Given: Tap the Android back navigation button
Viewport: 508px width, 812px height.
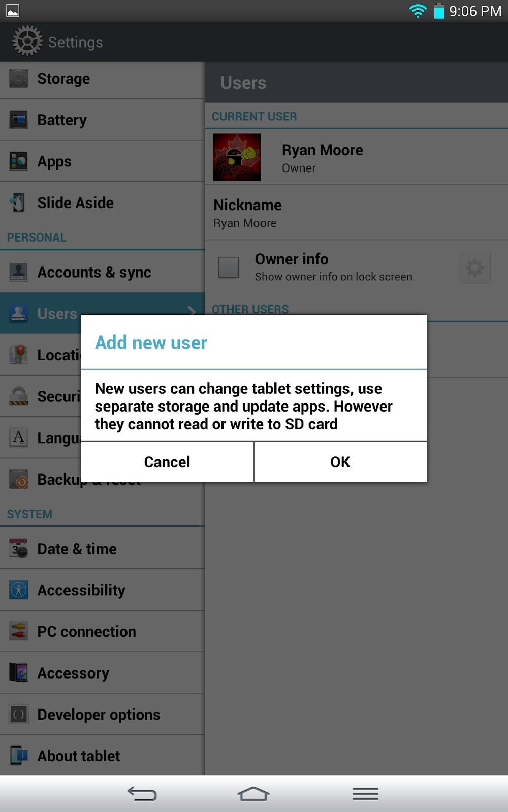Looking at the screenshot, I should click(x=142, y=794).
